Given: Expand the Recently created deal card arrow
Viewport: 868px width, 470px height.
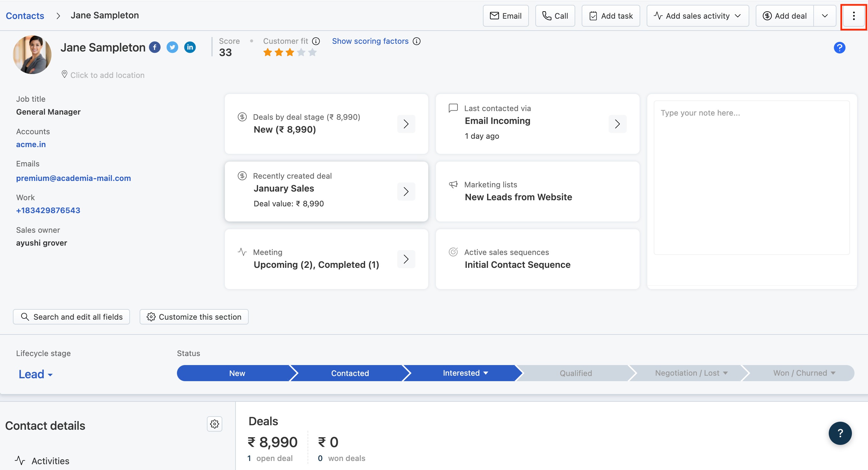Looking at the screenshot, I should (x=406, y=192).
